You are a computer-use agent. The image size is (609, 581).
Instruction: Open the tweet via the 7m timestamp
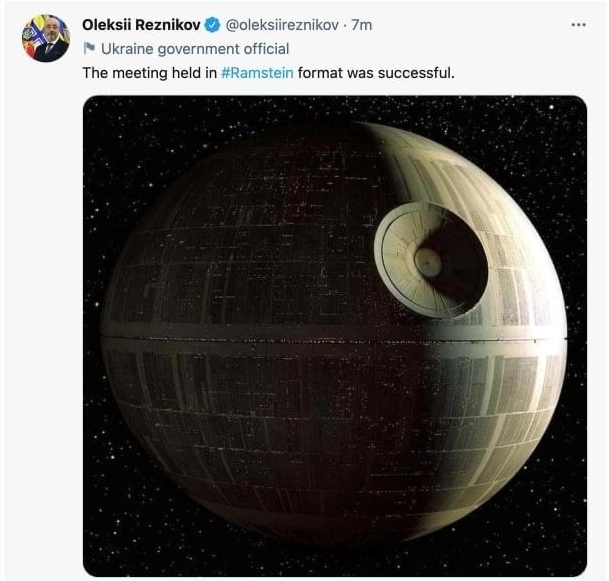(x=362, y=25)
